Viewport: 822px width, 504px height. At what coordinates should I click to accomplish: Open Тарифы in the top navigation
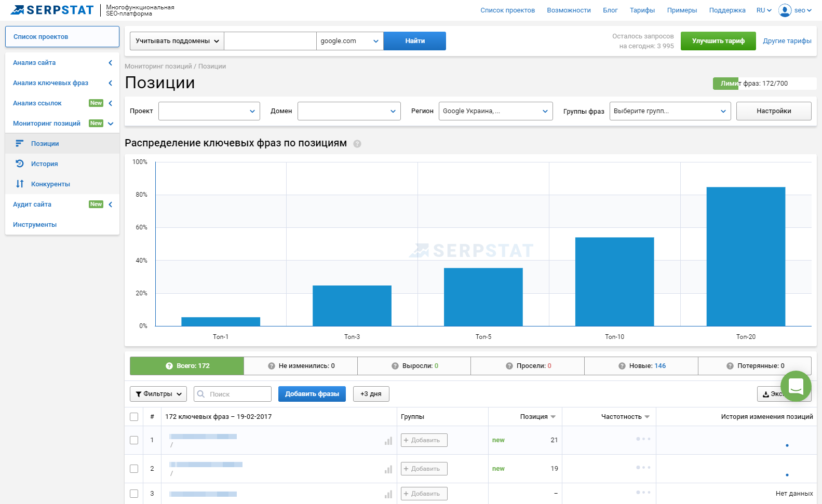642,10
